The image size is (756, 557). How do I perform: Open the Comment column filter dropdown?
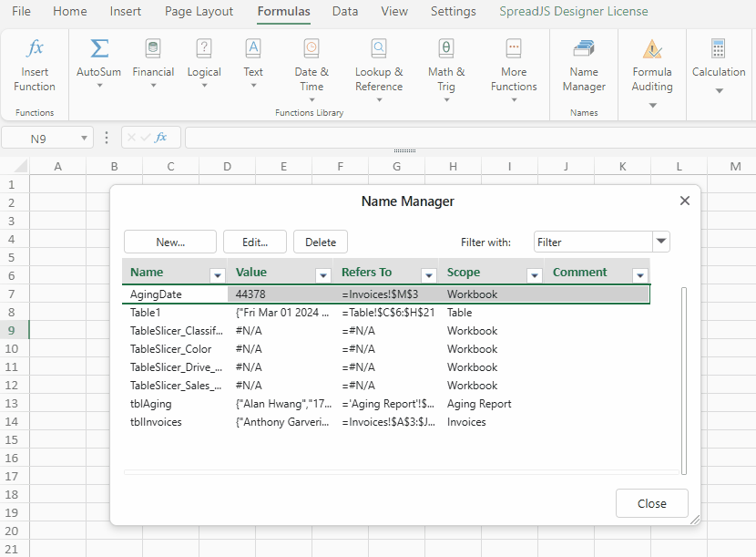[640, 275]
